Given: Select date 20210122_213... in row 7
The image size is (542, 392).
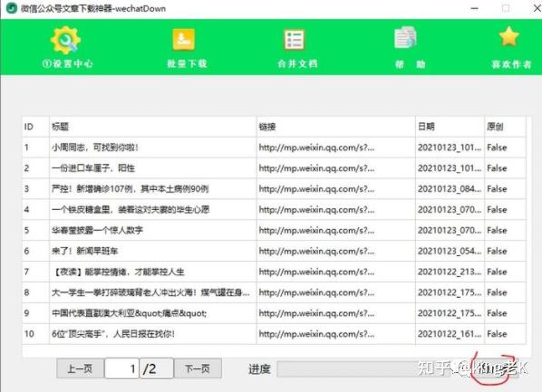Looking at the screenshot, I should [x=450, y=272].
